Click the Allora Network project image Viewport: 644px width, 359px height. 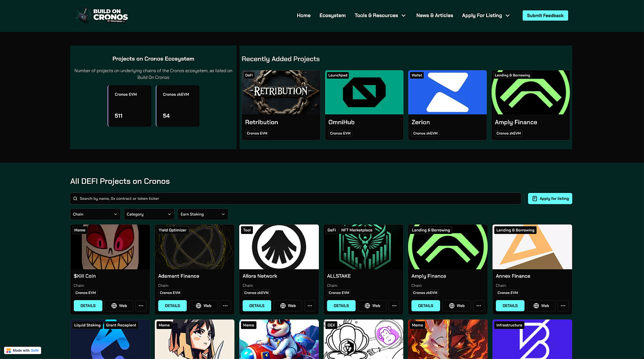[x=279, y=247]
